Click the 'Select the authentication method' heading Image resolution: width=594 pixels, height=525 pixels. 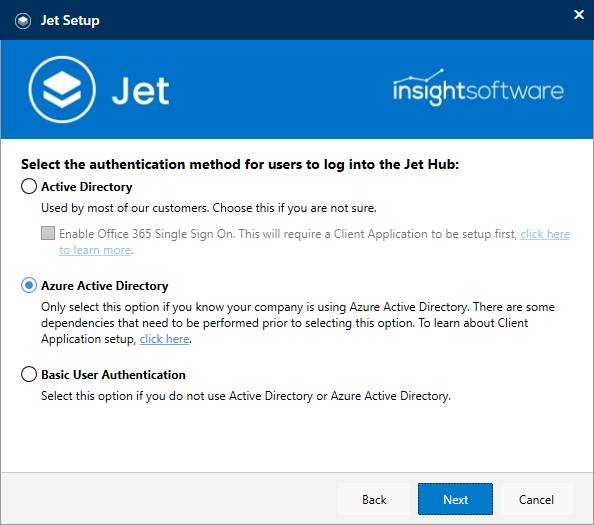[240, 164]
